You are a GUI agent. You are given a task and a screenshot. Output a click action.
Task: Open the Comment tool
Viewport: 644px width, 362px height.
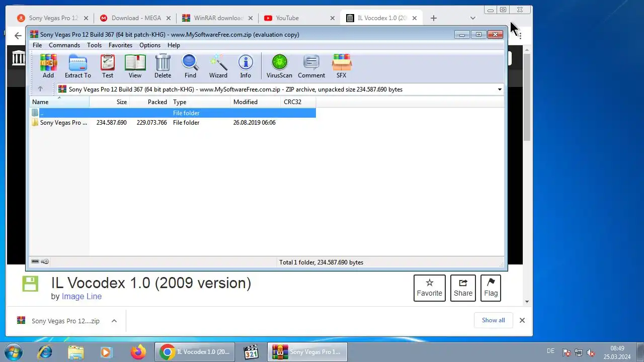pos(311,66)
